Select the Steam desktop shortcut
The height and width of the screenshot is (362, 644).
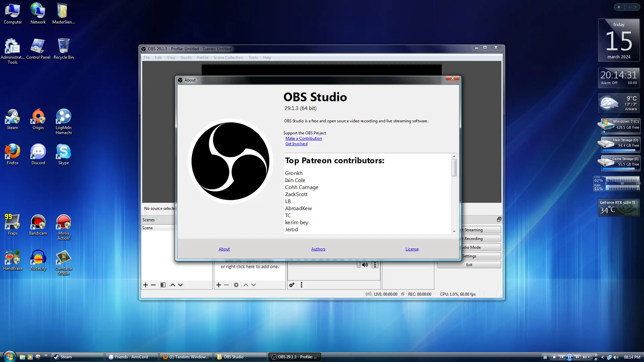[12, 119]
